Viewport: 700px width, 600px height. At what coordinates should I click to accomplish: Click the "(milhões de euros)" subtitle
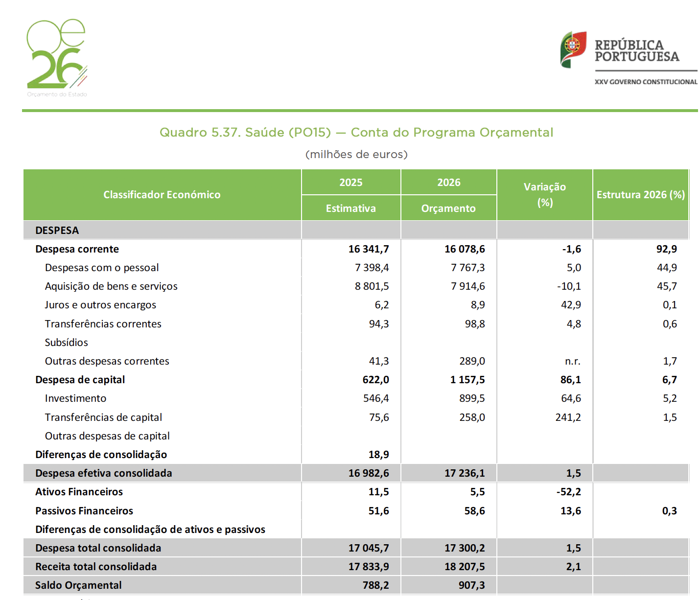pyautogui.click(x=356, y=155)
